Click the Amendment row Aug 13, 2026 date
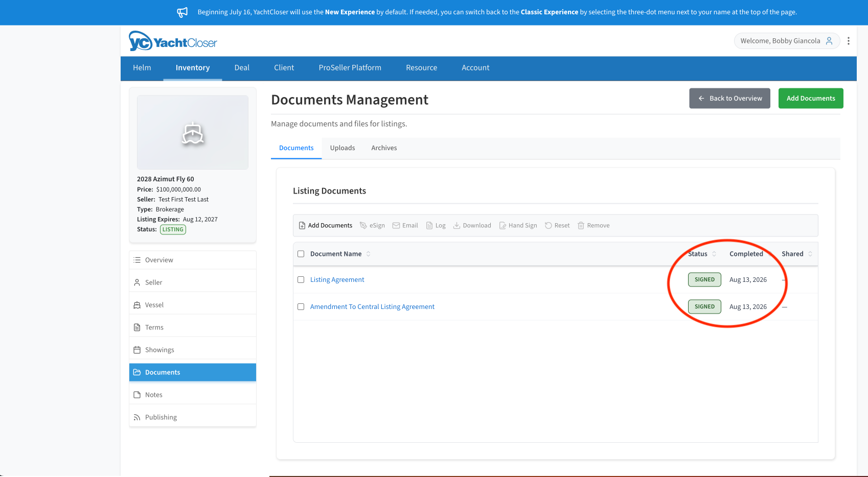Viewport: 868px width, 477px height. [x=748, y=307]
